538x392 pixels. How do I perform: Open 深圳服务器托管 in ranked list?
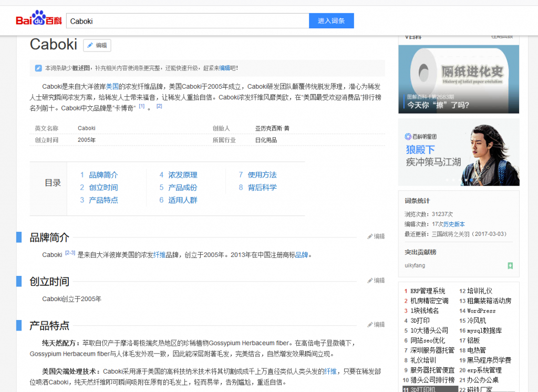pyautogui.click(x=432, y=350)
